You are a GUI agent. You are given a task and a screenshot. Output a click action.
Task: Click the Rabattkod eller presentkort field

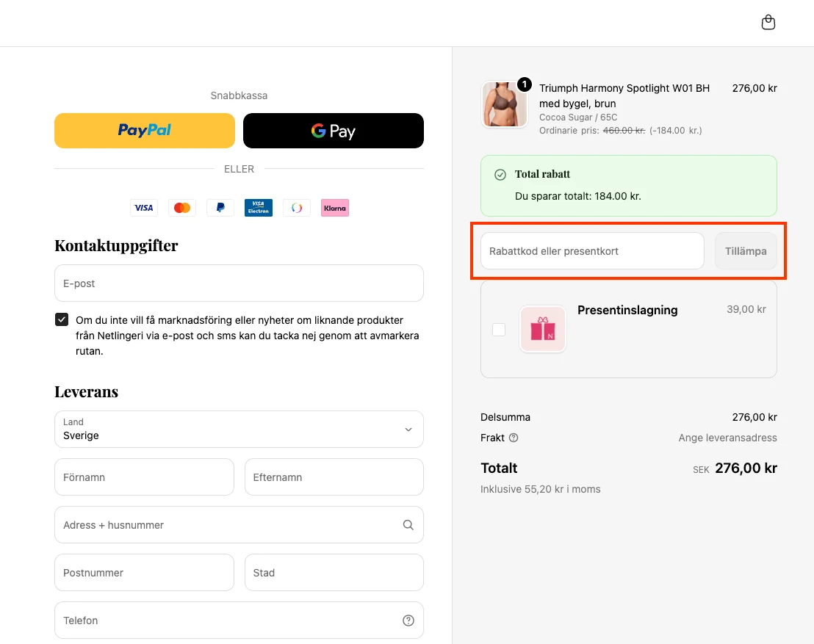pyautogui.click(x=592, y=251)
